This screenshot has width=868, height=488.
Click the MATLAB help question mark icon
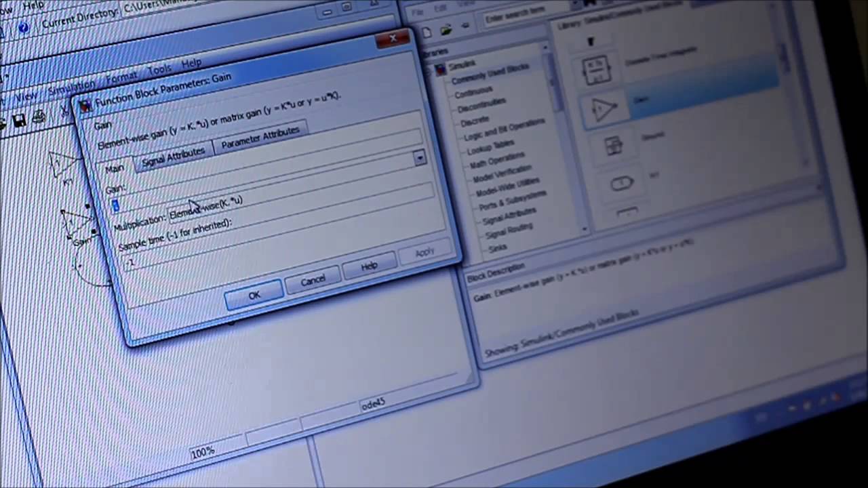23,28
